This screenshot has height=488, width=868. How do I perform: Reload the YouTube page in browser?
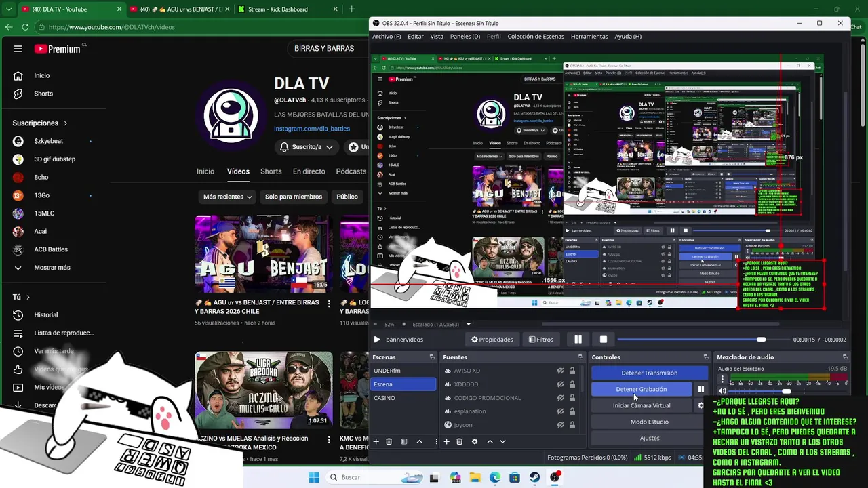tap(25, 27)
